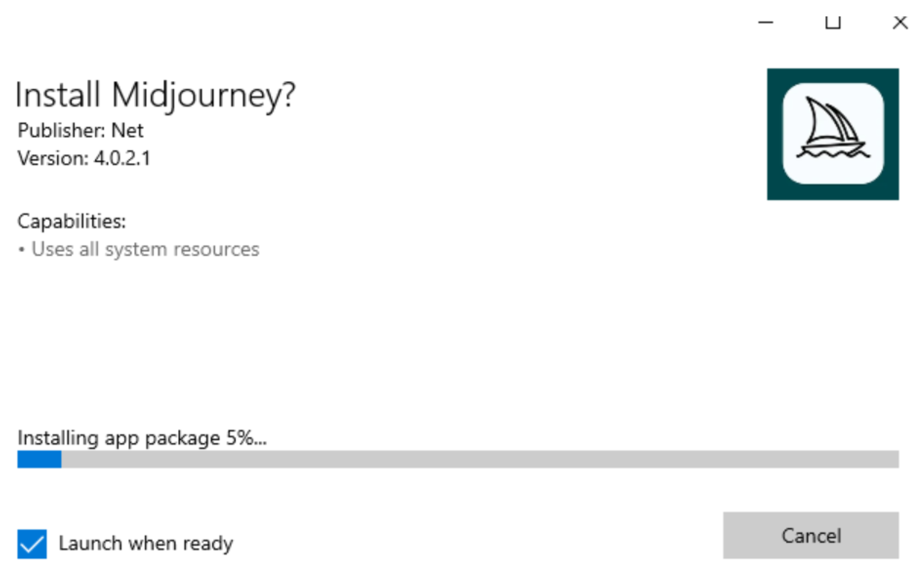Image resolution: width=924 pixels, height=578 pixels.
Task: Minimize the installer window
Action: click(765, 22)
